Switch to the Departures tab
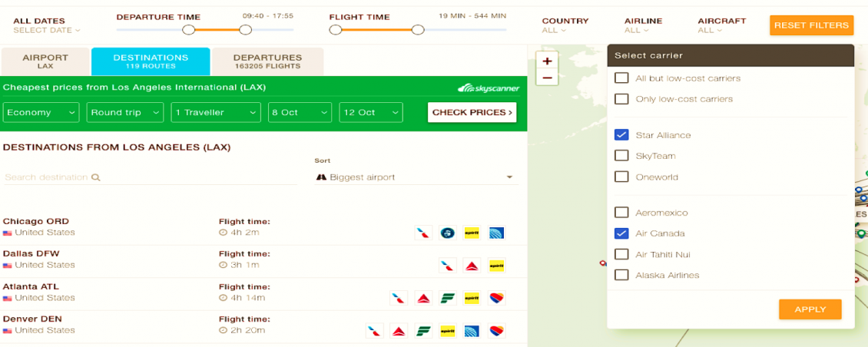The image size is (868, 347). (x=267, y=61)
